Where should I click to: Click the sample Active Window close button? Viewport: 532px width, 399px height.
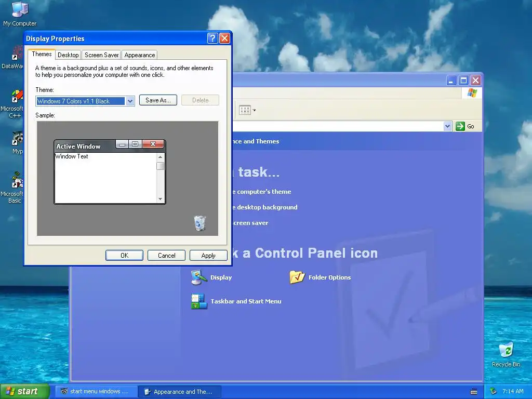coord(153,144)
